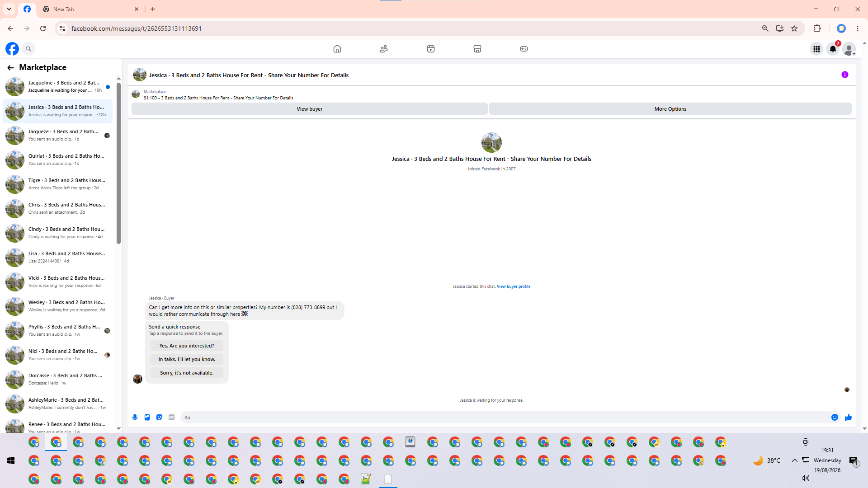Open Wesley's conversation
The image size is (868, 488).
58,306
